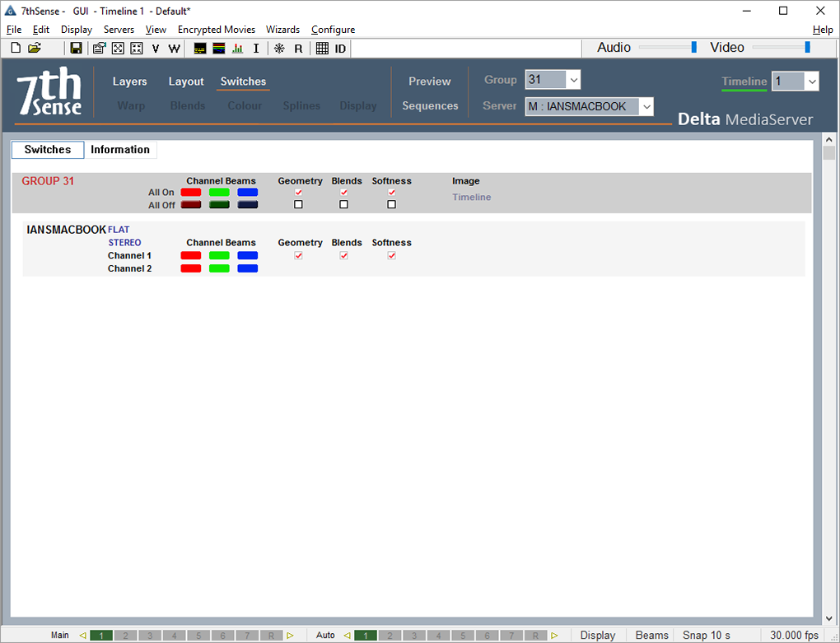Image resolution: width=840 pixels, height=643 pixels.
Task: Open the Configure menu
Action: click(334, 30)
